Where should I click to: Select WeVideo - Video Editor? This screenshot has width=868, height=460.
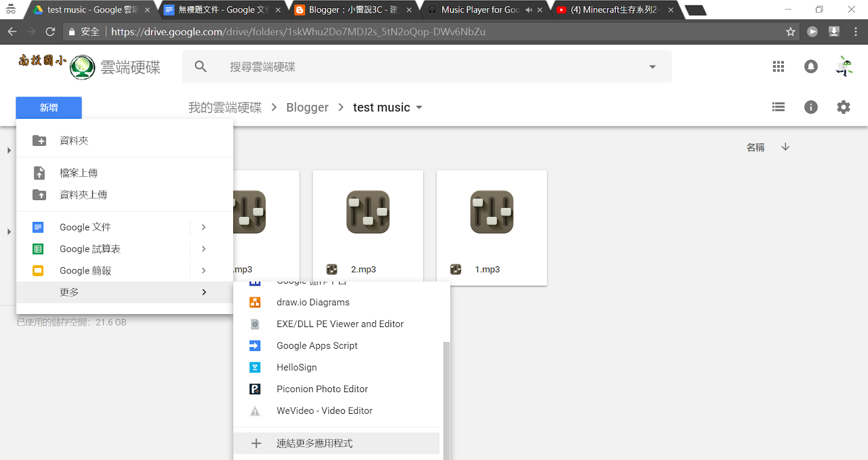point(336,411)
